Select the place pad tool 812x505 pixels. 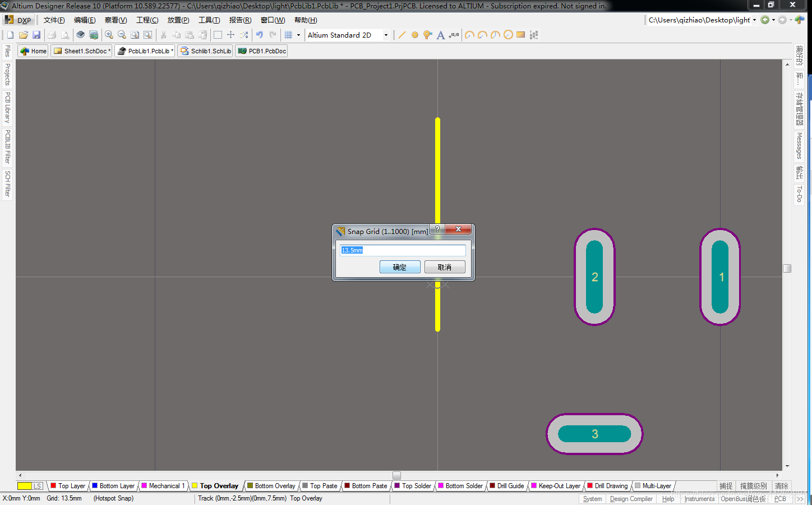[415, 35]
